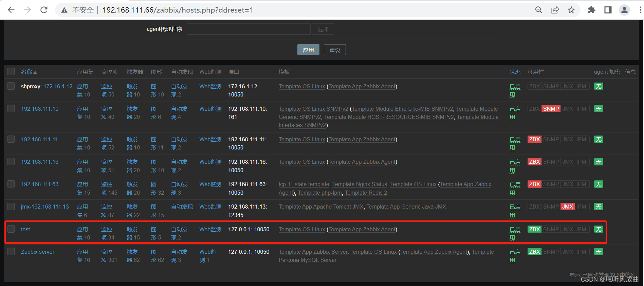Open 自动发现 4 link for 192.168.111.10

[179, 113]
